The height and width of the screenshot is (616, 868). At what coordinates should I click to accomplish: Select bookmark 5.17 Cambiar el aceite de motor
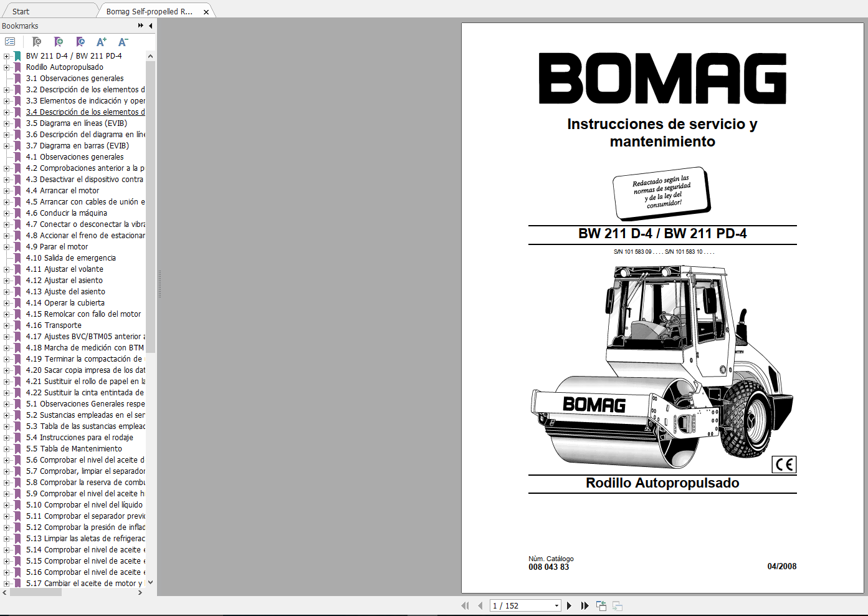(84, 583)
